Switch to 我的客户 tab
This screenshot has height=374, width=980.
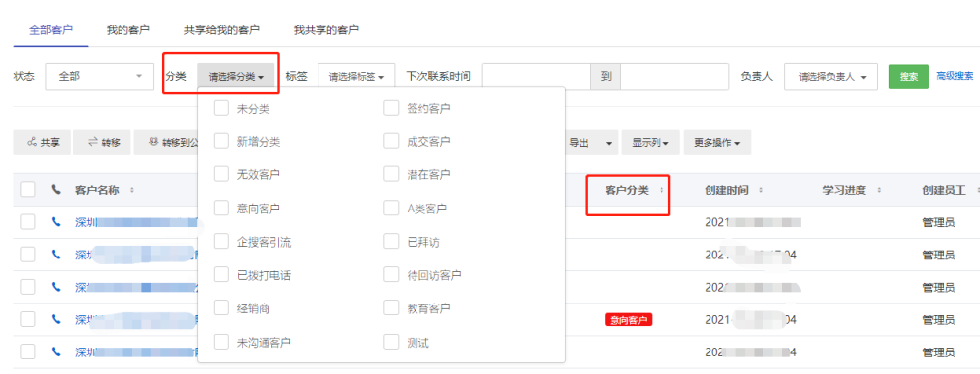[128, 30]
